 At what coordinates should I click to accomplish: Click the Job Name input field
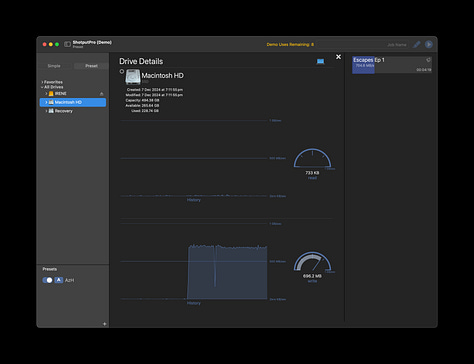point(363,45)
